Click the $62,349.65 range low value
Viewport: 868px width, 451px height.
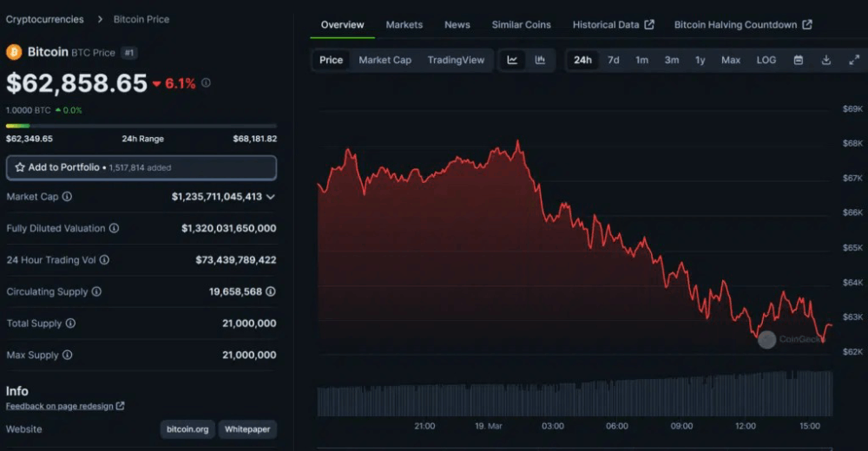(30, 139)
